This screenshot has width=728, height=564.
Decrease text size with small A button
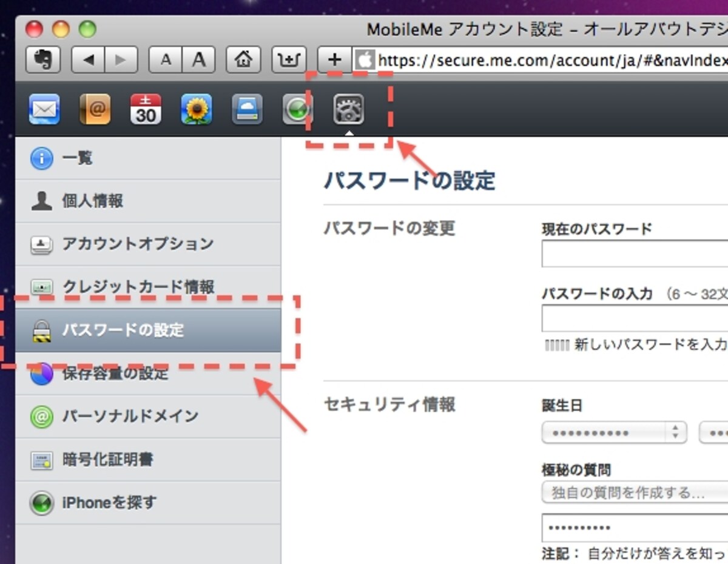pos(166,59)
